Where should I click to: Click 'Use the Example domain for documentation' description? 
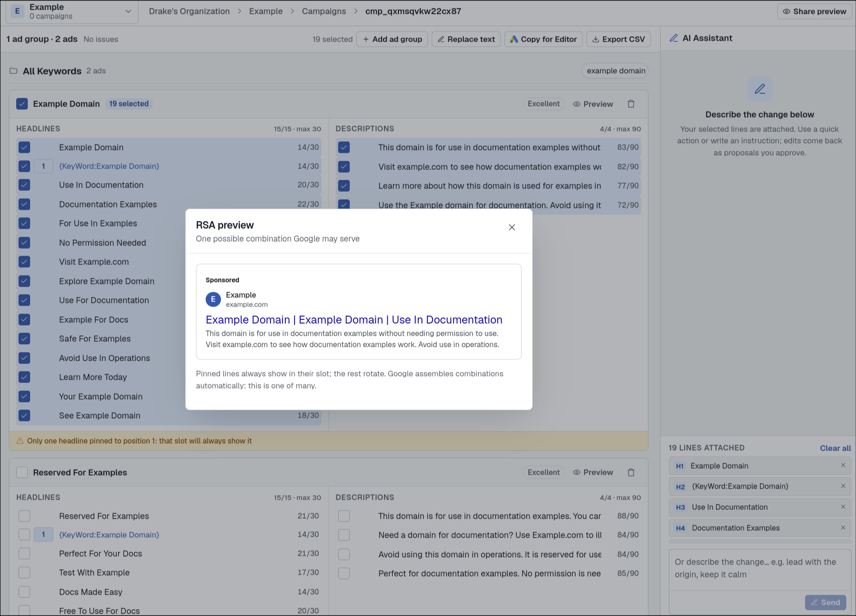tap(490, 205)
